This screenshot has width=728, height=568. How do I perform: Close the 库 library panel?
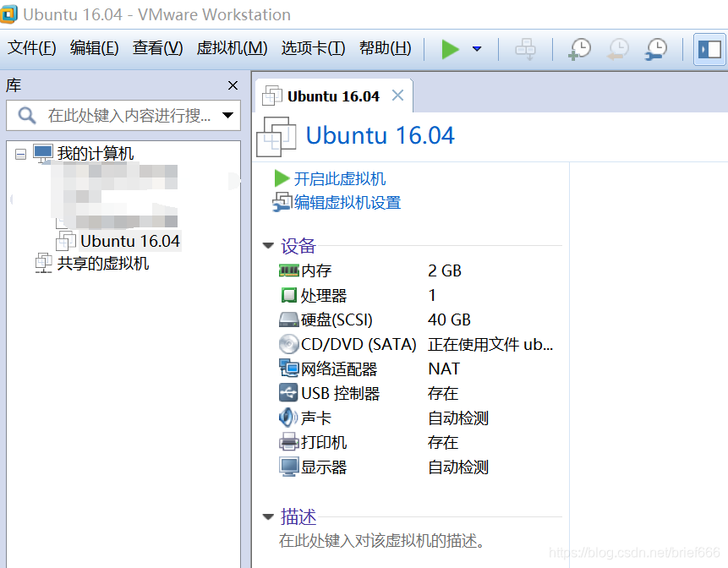(x=233, y=85)
